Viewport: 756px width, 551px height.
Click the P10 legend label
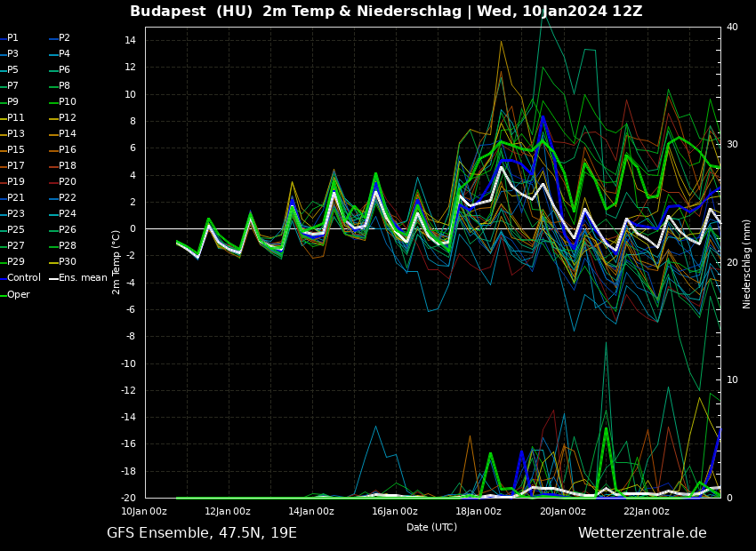(x=67, y=102)
